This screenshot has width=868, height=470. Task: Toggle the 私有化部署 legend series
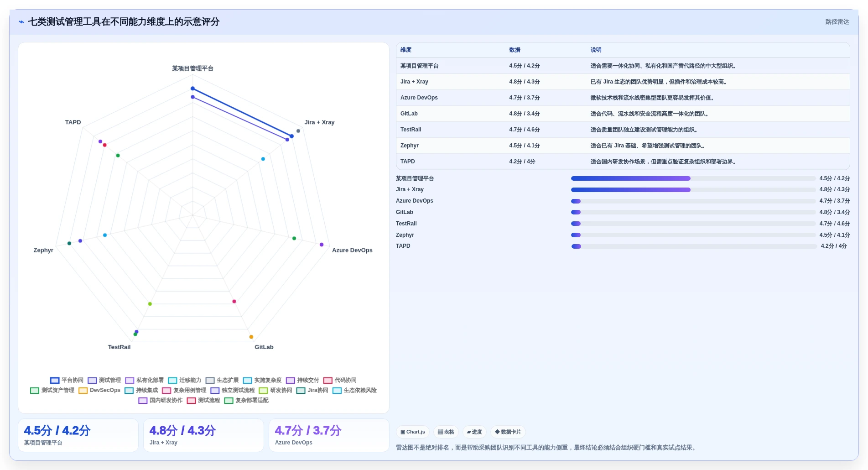144,380
